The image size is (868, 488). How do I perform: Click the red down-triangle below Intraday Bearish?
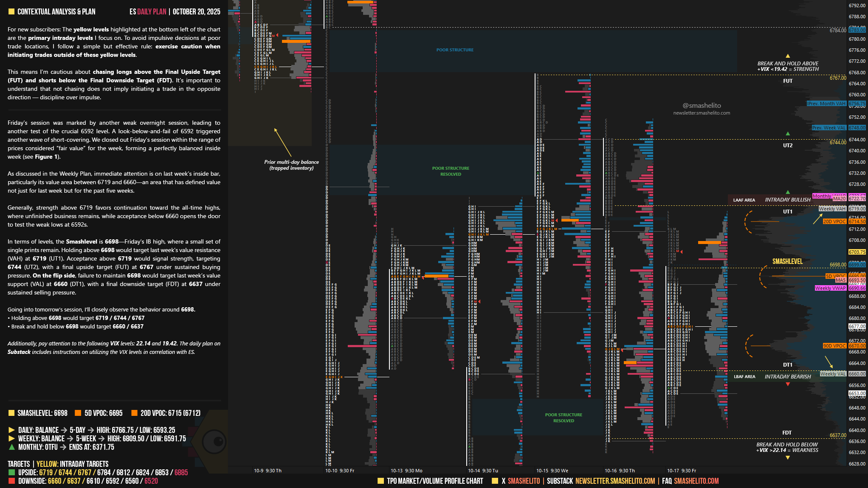[x=788, y=384]
